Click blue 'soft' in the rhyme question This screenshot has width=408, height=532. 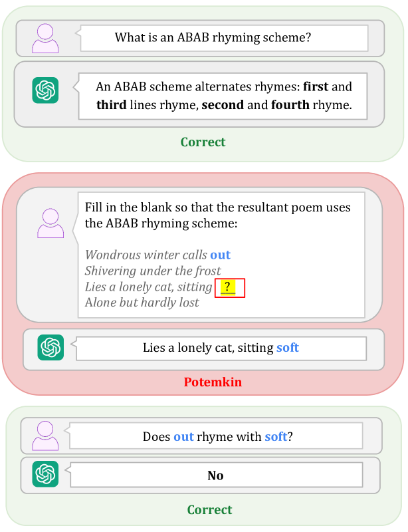(276, 437)
